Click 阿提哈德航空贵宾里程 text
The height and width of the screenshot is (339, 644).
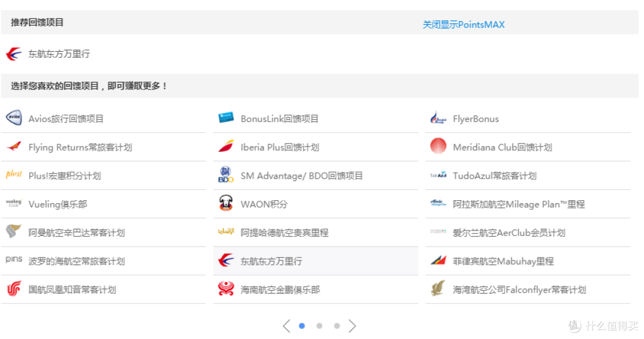284,233
